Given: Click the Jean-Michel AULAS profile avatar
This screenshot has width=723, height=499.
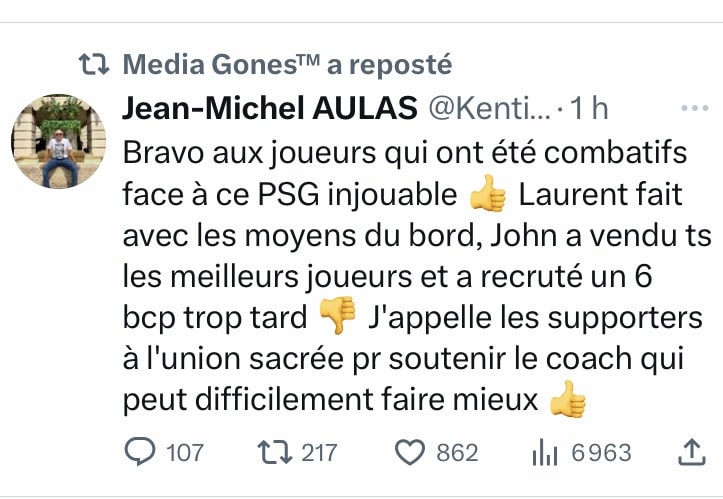Looking at the screenshot, I should coord(58,141).
